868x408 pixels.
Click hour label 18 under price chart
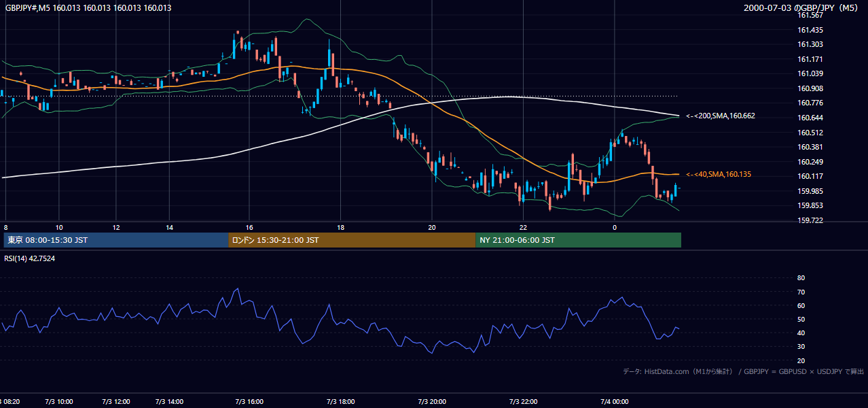(x=340, y=228)
